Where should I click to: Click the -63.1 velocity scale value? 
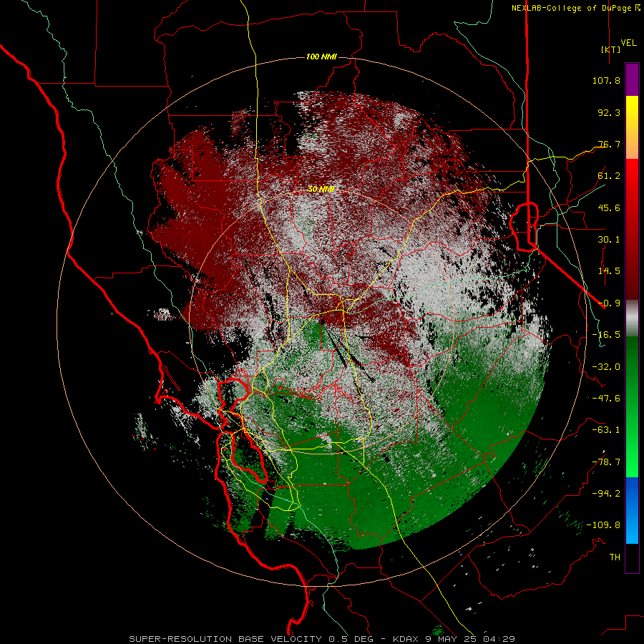pyautogui.click(x=606, y=430)
